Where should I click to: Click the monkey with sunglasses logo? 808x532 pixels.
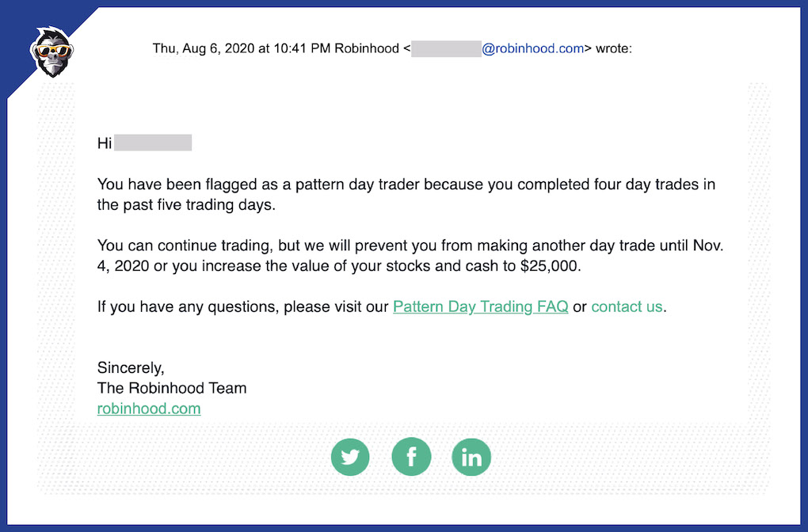click(x=51, y=52)
